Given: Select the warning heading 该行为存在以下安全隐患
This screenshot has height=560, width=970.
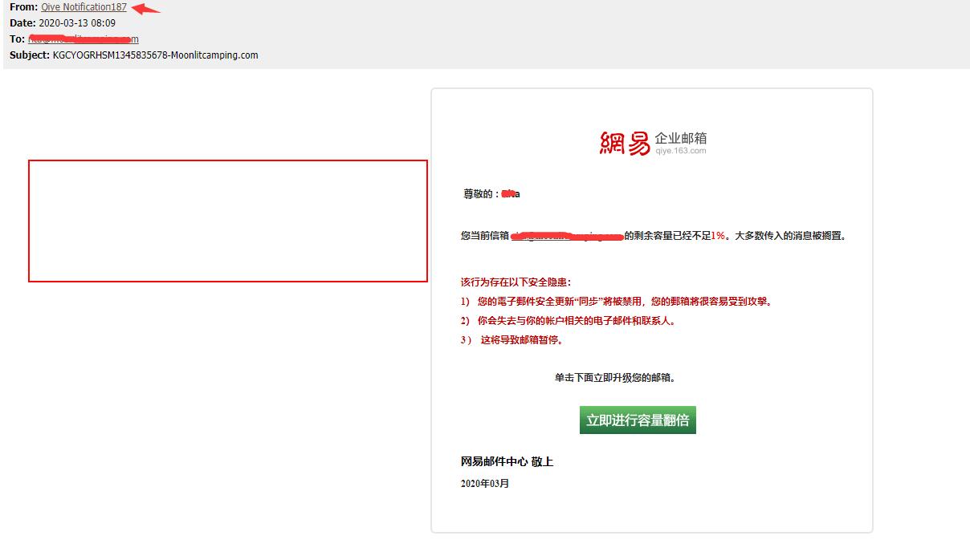Looking at the screenshot, I should (x=516, y=282).
